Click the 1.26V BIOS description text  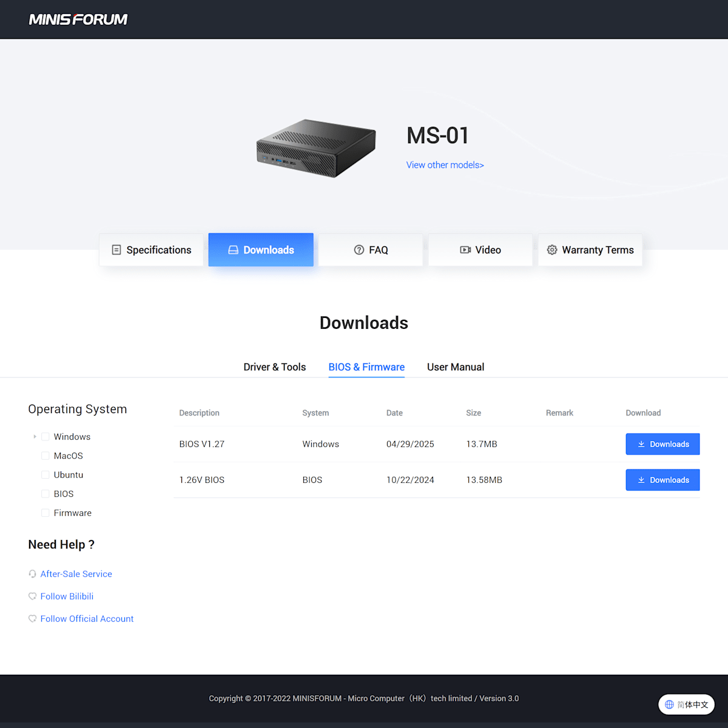tap(202, 480)
